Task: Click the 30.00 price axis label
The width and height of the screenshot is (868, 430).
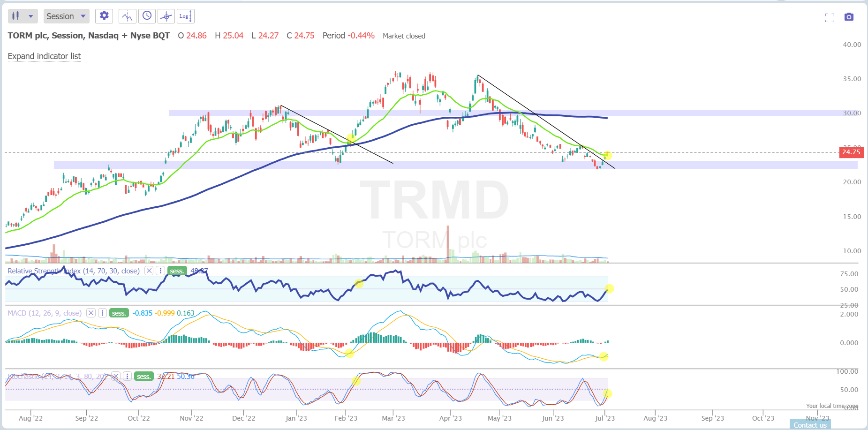Action: (852, 113)
